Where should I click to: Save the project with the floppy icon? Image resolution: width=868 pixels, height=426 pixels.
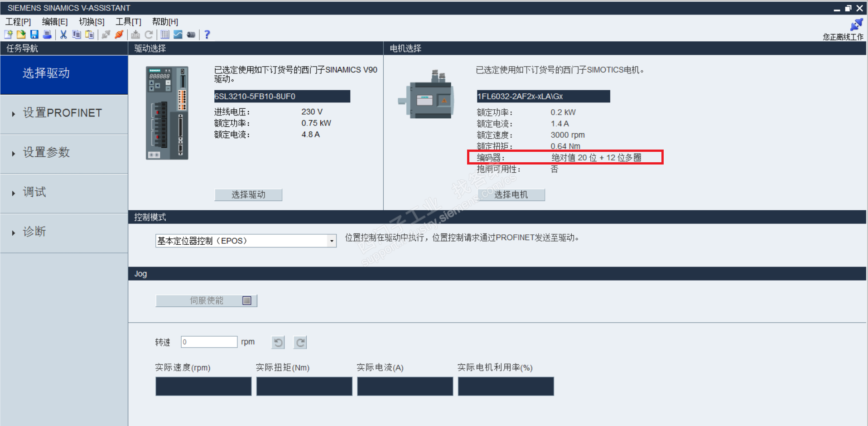(x=34, y=34)
